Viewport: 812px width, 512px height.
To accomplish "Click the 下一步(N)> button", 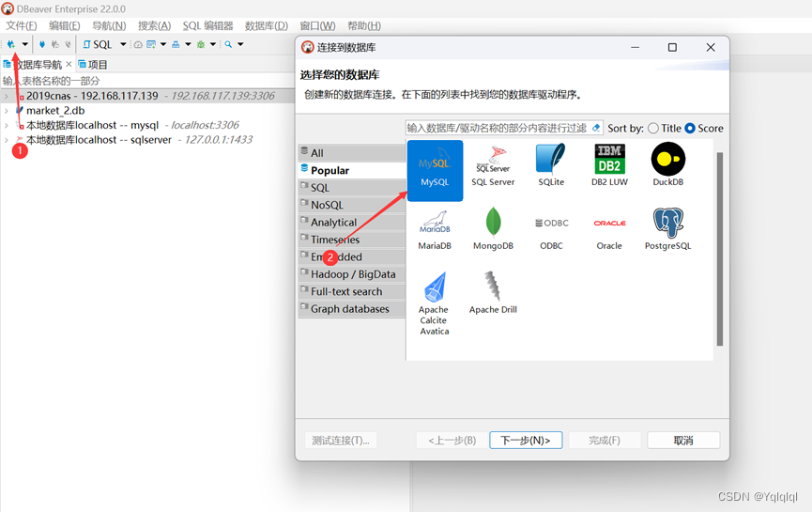I will coord(526,440).
